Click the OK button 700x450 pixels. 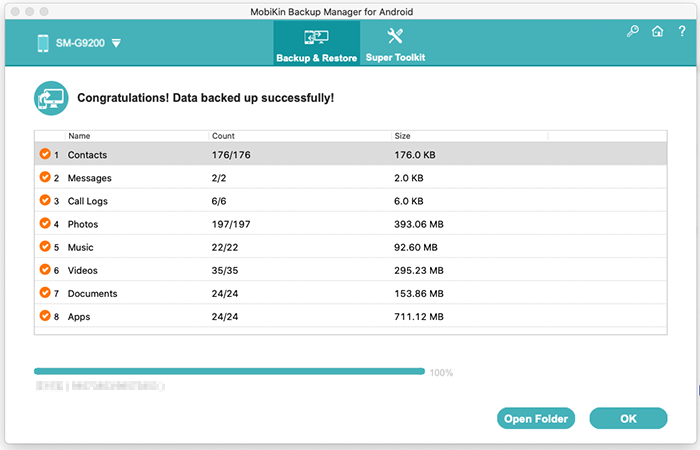tap(628, 418)
